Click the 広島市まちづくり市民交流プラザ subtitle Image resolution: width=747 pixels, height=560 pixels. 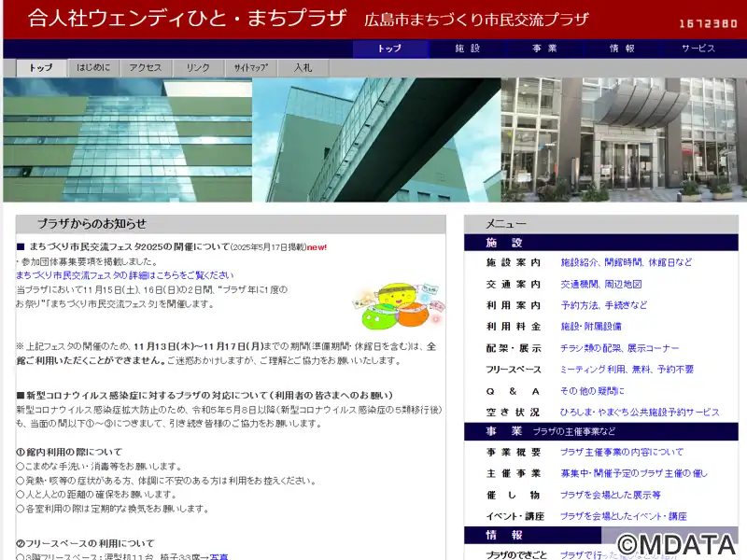pos(476,20)
